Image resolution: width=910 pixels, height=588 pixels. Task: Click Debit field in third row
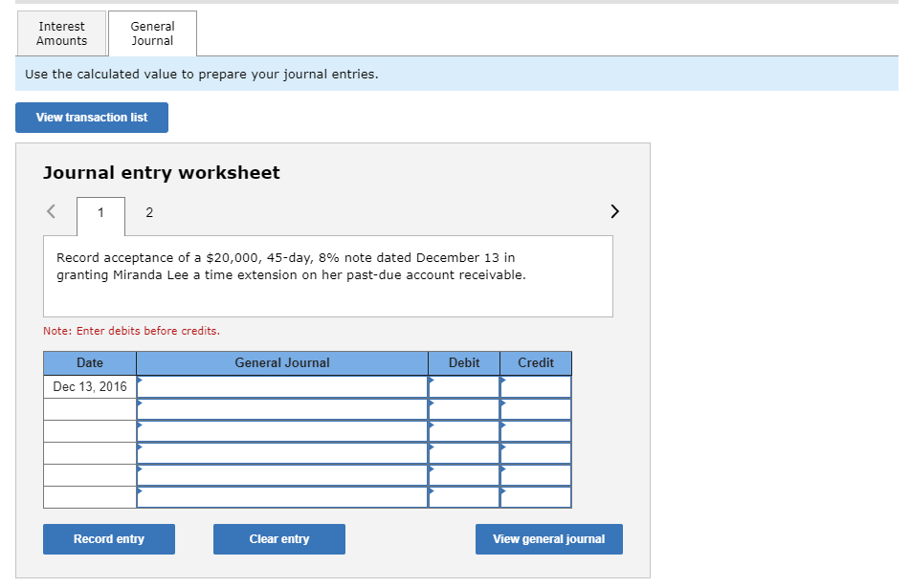(x=464, y=431)
